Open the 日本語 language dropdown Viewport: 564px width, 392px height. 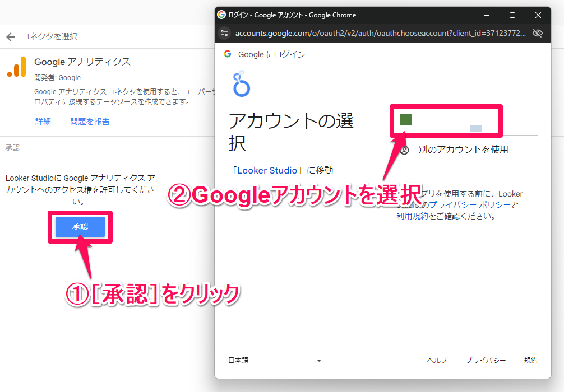(x=275, y=361)
